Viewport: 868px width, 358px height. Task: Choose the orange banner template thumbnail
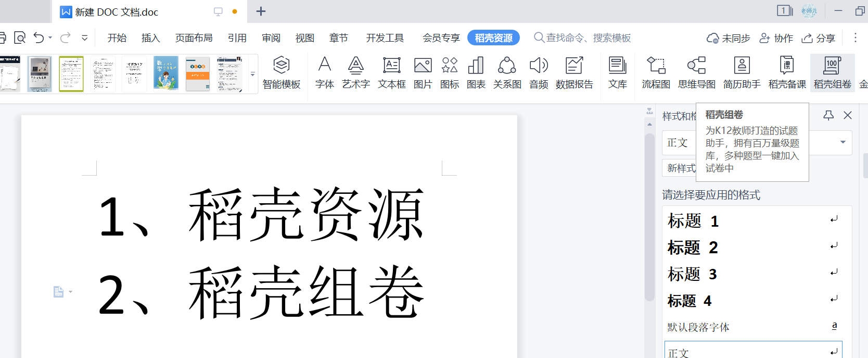[x=198, y=74]
